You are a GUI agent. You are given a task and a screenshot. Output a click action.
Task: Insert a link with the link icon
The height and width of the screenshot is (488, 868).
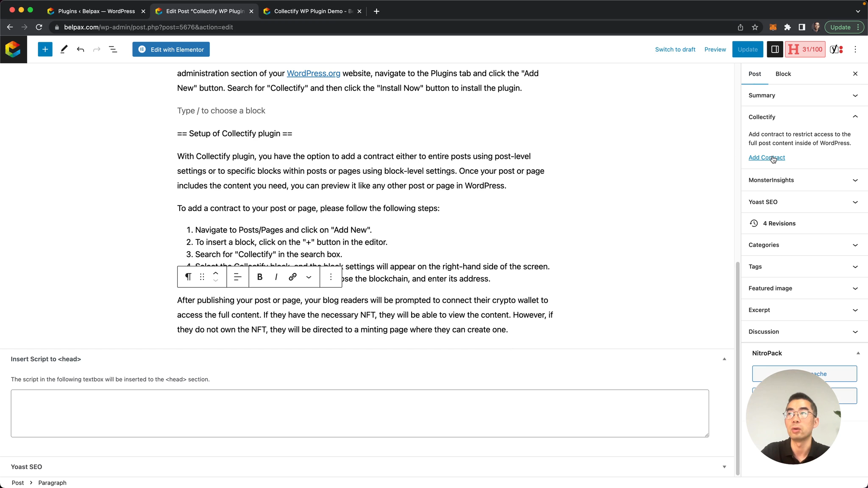292,277
